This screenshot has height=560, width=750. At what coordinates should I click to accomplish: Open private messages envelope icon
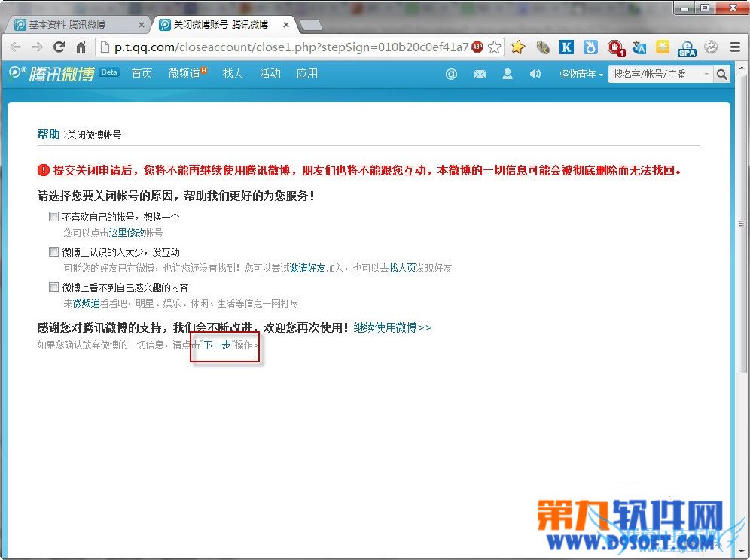(480, 74)
